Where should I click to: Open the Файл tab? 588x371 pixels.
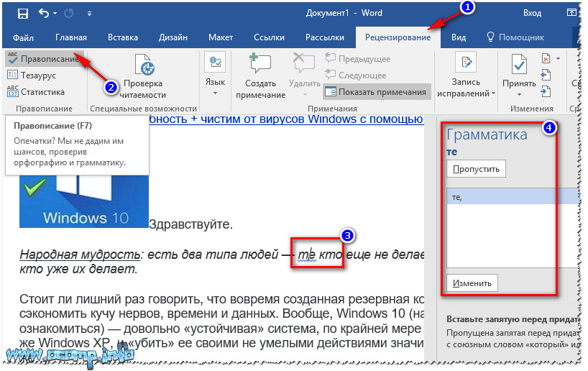click(x=23, y=37)
